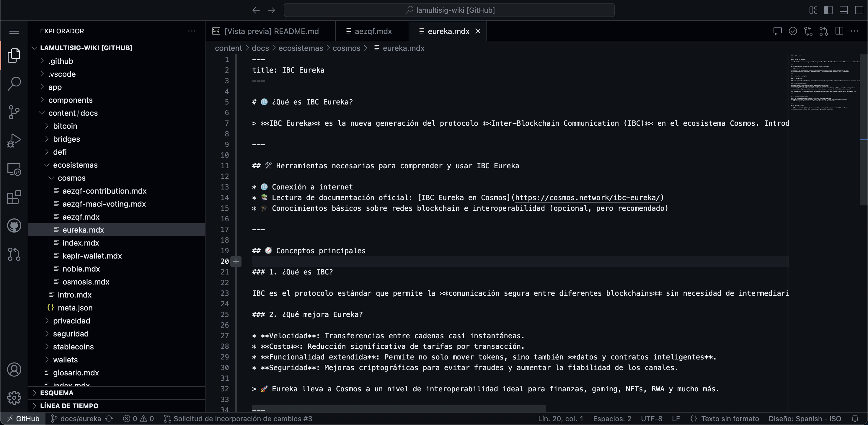The image size is (868, 425).
Task: Click Espacios: 2 indentation setting
Action: [x=612, y=419]
